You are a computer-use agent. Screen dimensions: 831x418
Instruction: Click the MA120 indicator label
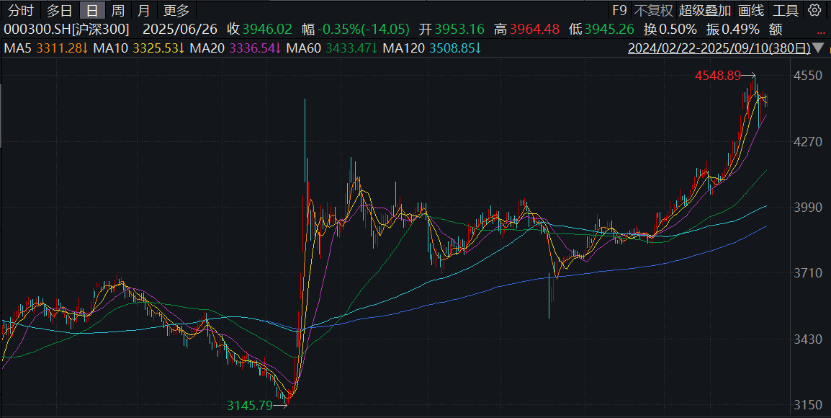tap(405, 47)
